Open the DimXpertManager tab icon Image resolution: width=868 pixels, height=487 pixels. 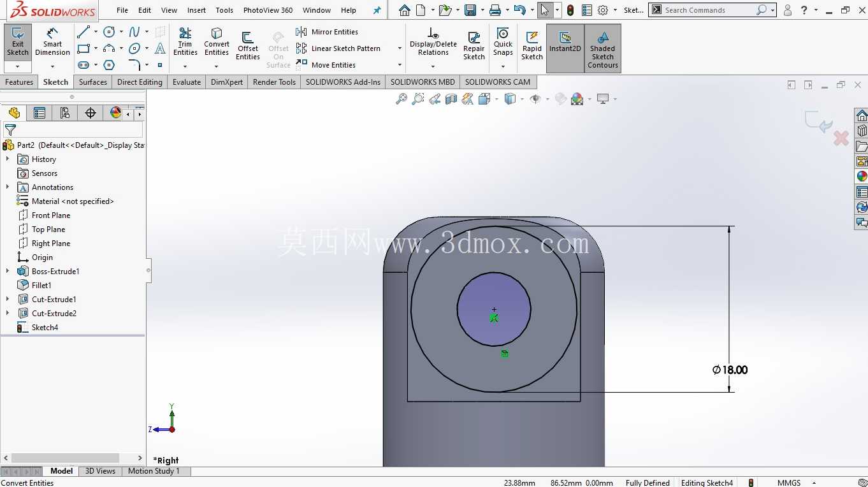tap(90, 113)
